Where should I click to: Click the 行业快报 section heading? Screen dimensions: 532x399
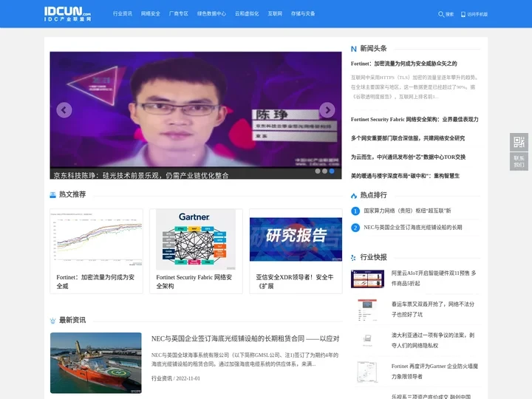coord(373,257)
